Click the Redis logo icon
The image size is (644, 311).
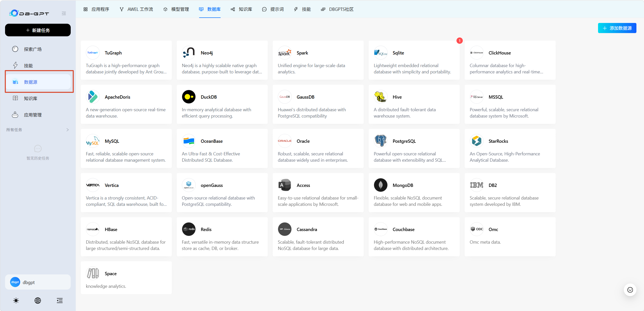tap(189, 229)
